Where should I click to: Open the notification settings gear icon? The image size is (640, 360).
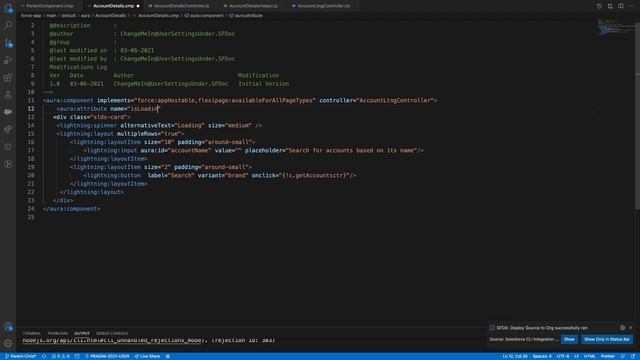pyautogui.click(x=622, y=328)
